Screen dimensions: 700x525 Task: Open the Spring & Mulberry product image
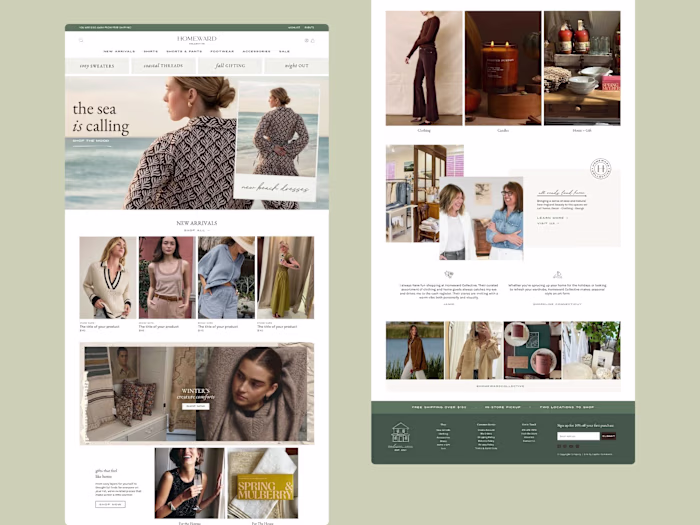[262, 483]
